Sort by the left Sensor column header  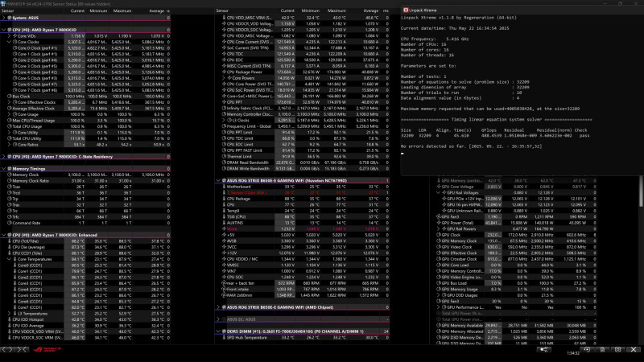click(x=8, y=11)
